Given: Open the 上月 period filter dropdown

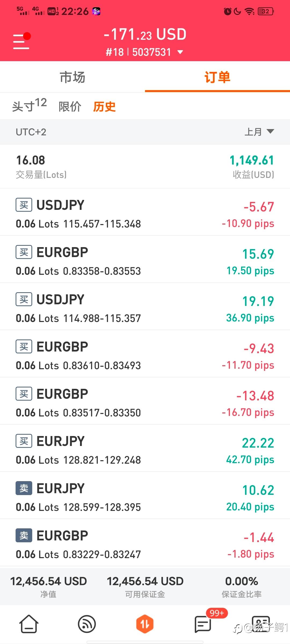Looking at the screenshot, I should tap(259, 132).
